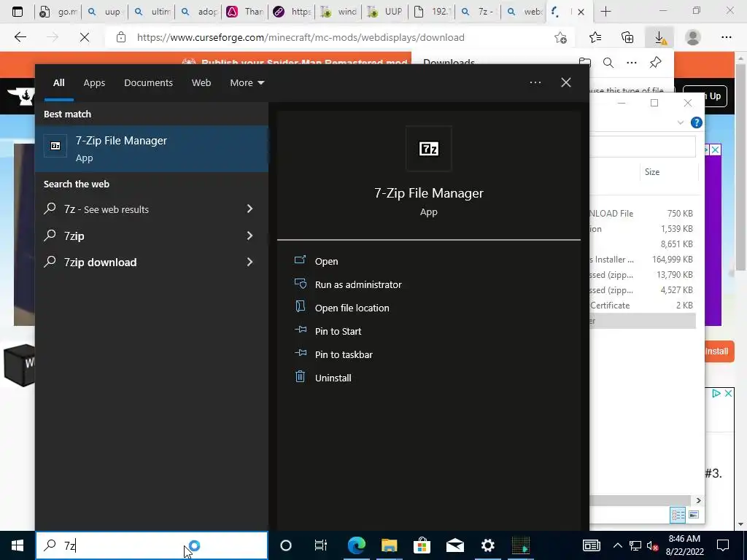
Task: Click the muted volume tray icon
Action: pyautogui.click(x=652, y=545)
